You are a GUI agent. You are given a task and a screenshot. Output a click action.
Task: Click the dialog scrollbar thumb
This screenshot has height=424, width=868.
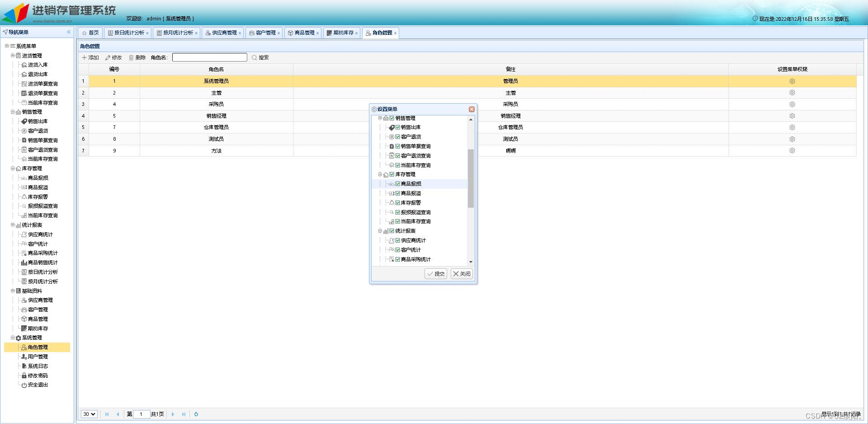pos(471,178)
